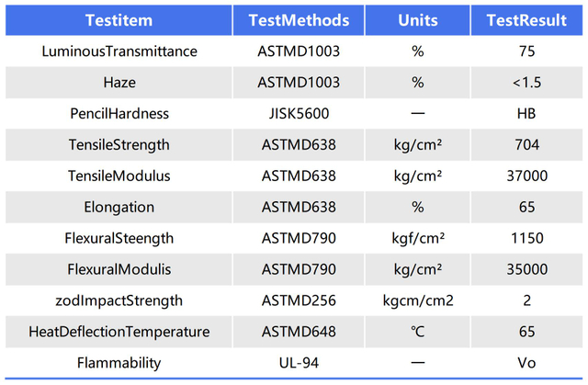This screenshot has width=588, height=385.
Task: Click the TestMethods column header
Action: click(299, 20)
